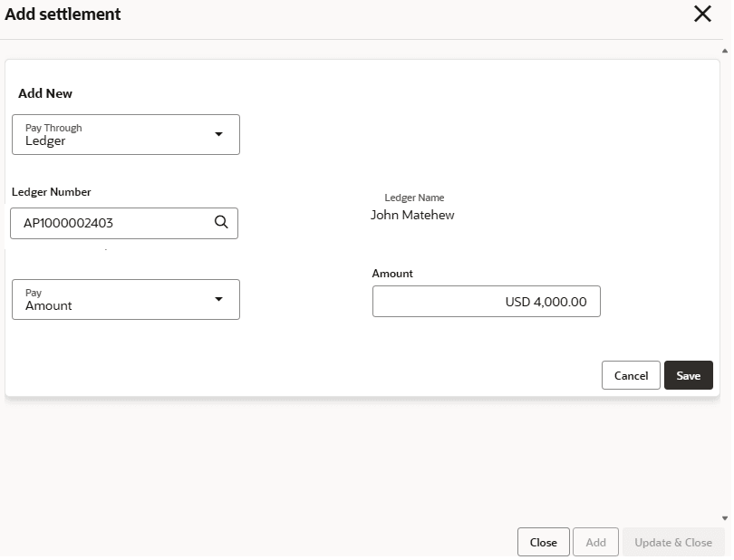Viewport: 734px width, 560px height.
Task: Open the Pay Through dropdown arrow
Action: click(x=218, y=134)
